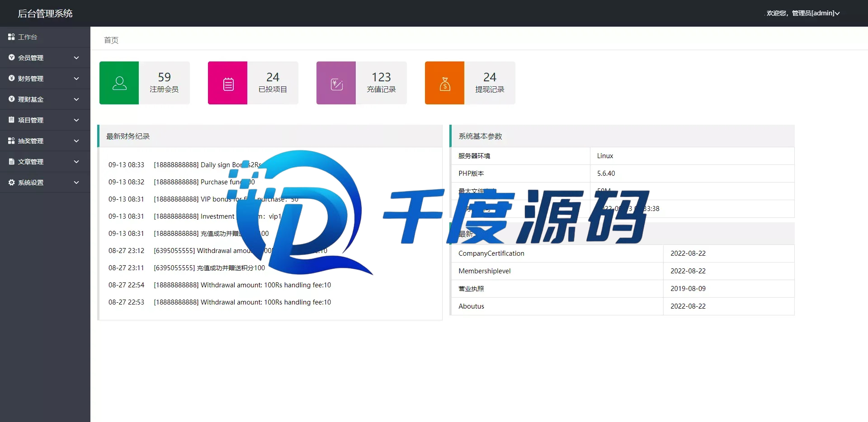Expand the 系统设置 menu chevron
The width and height of the screenshot is (868, 422).
(76, 183)
